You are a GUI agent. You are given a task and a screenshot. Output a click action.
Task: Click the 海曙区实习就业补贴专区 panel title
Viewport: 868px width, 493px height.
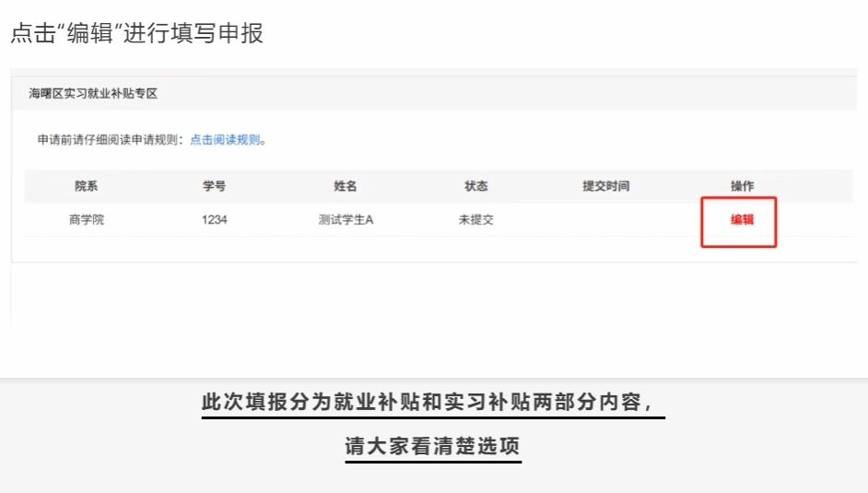pyautogui.click(x=93, y=94)
